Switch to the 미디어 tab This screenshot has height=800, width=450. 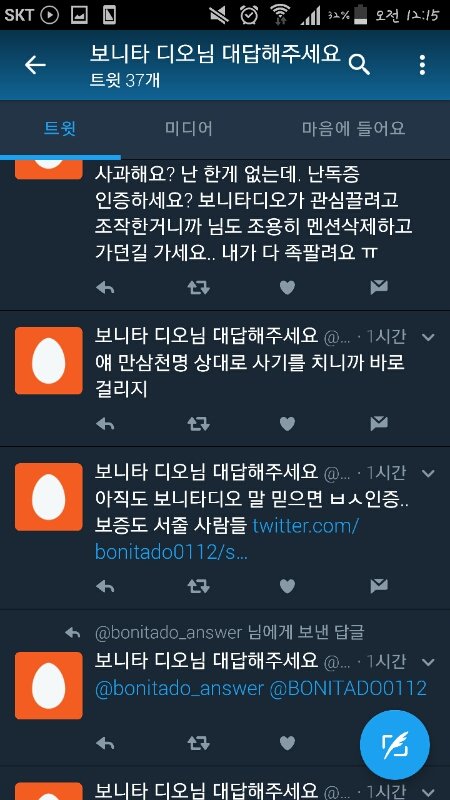tap(189, 129)
